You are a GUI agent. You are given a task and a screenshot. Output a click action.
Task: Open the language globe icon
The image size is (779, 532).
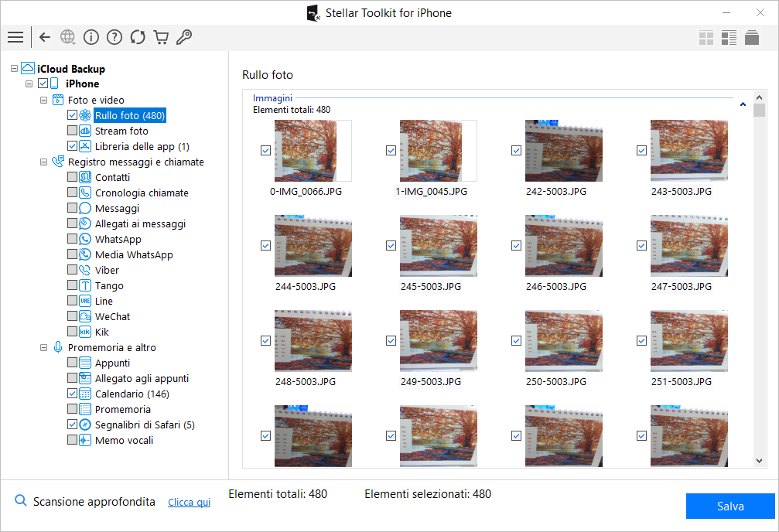point(67,37)
